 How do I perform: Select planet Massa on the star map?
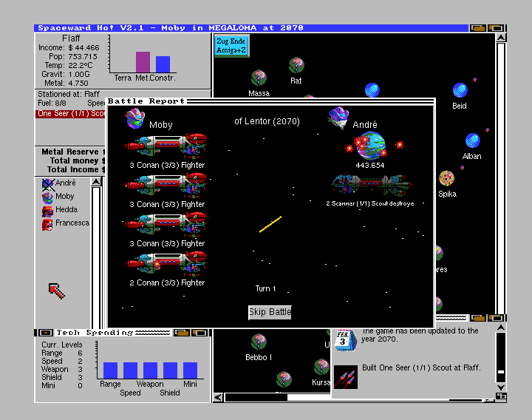(259, 78)
